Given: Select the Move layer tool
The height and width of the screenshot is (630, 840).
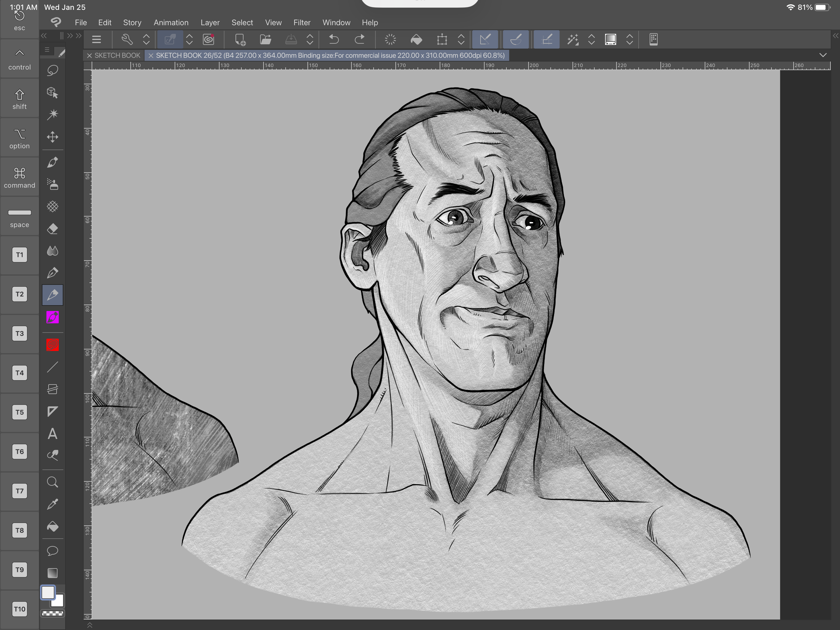Looking at the screenshot, I should 52,137.
